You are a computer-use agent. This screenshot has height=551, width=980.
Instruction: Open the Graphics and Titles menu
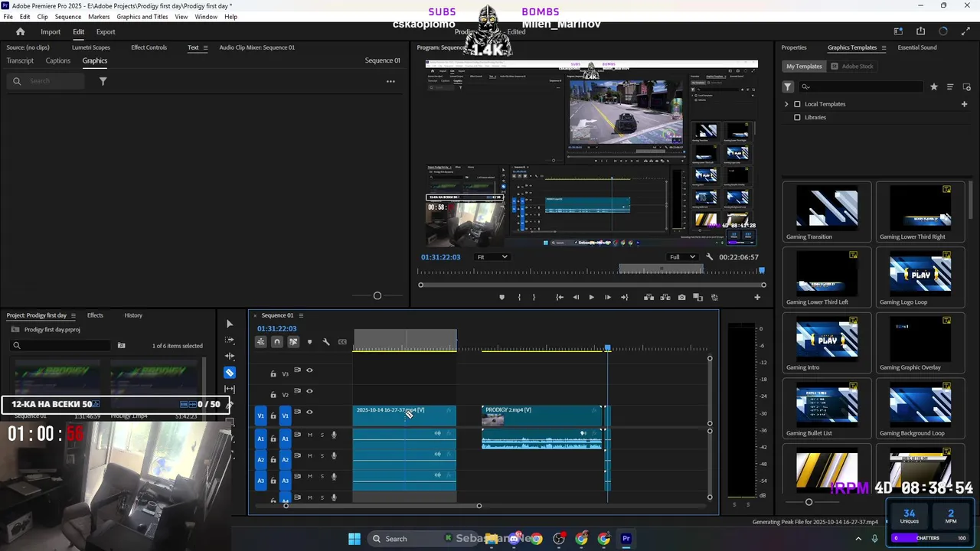point(142,16)
